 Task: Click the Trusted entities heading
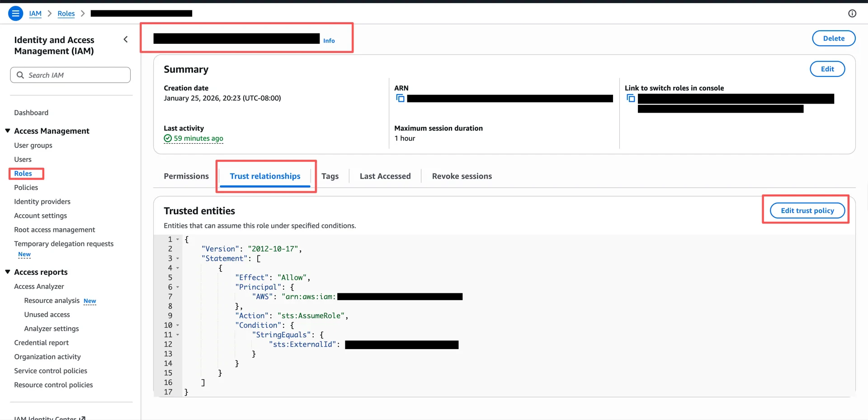199,211
